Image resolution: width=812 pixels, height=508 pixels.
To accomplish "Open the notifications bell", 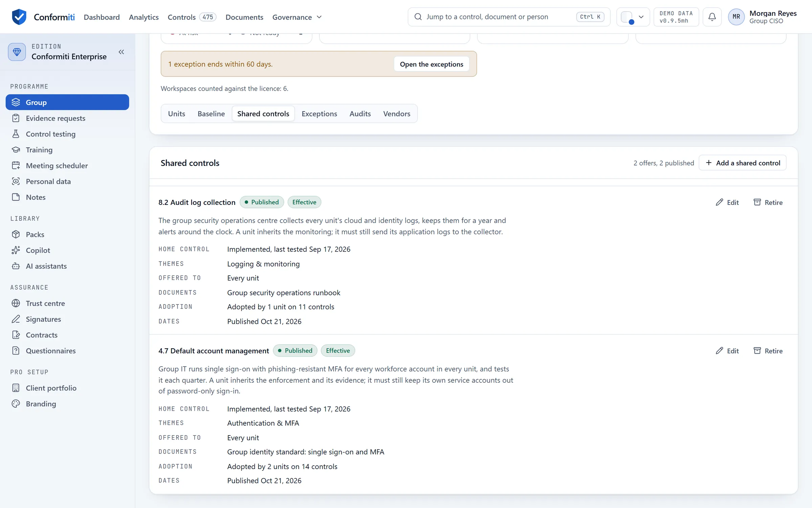I will (712, 17).
